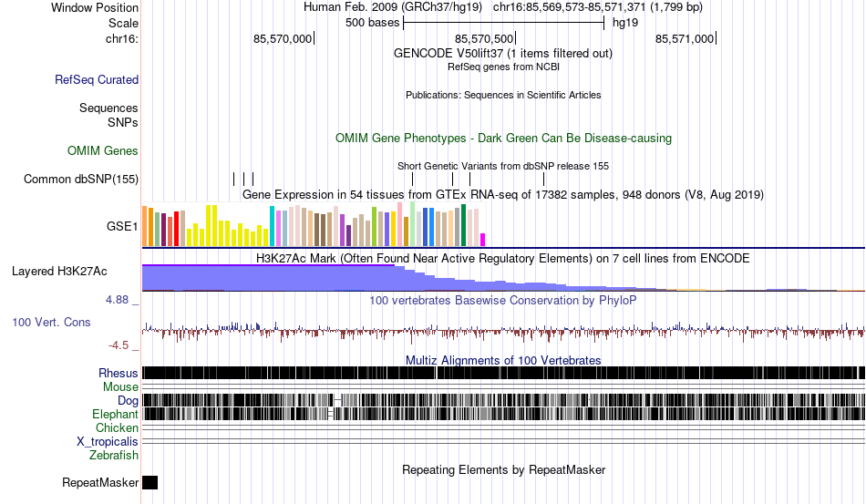Image resolution: width=866 pixels, height=504 pixels.
Task: Select the Mouse alignment row label
Action: pyautogui.click(x=120, y=387)
